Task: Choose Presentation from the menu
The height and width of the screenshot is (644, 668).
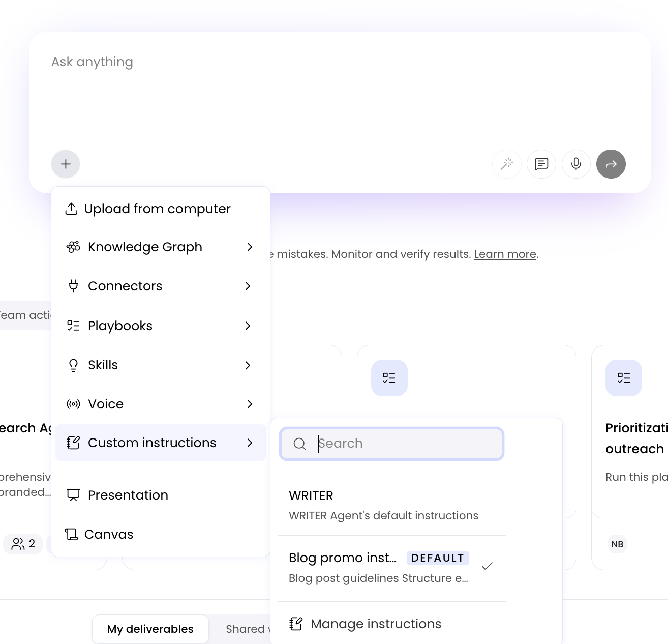Action: pyautogui.click(x=161, y=495)
